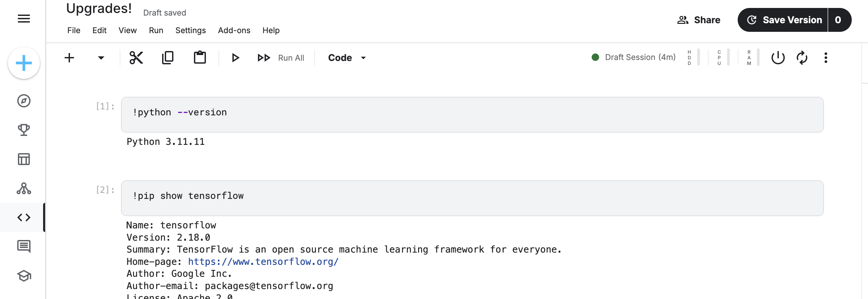Open the Settings menu

tap(190, 30)
